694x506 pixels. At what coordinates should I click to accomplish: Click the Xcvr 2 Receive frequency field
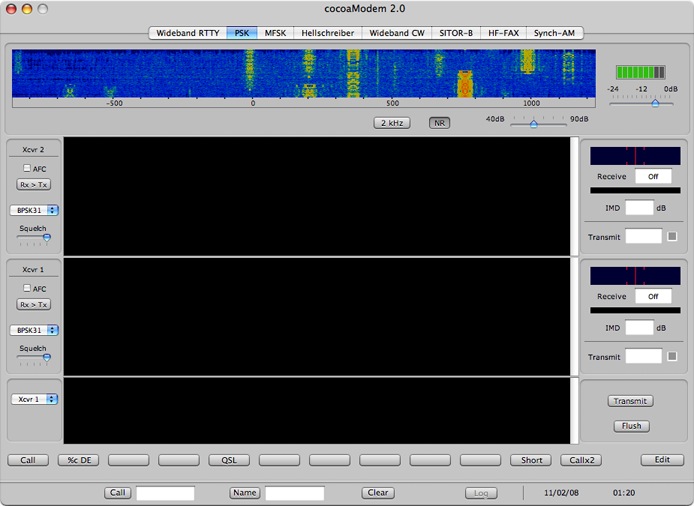pyautogui.click(x=653, y=176)
